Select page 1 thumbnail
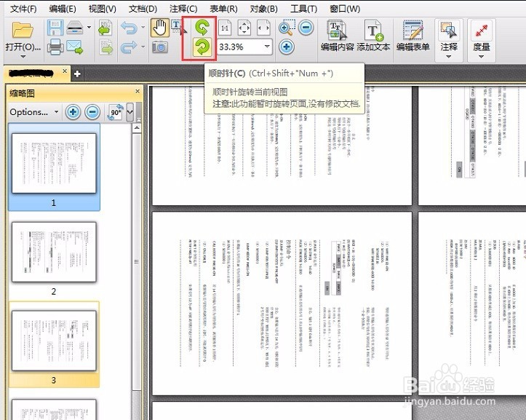Screen dimensions: 526x420 tap(54, 167)
